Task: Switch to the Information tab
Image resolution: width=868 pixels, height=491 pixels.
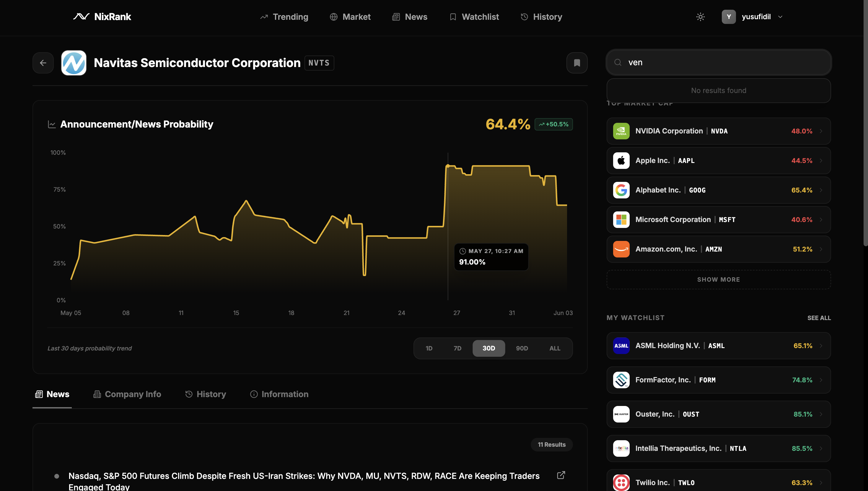Action: [x=279, y=394]
